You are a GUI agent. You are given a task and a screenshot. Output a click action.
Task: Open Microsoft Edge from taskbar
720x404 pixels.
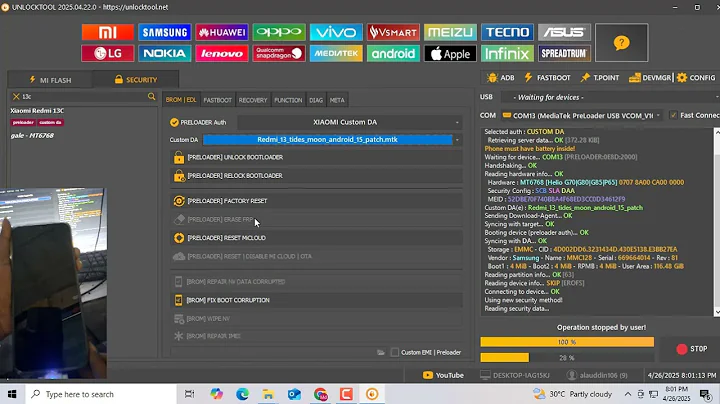(x=242, y=394)
